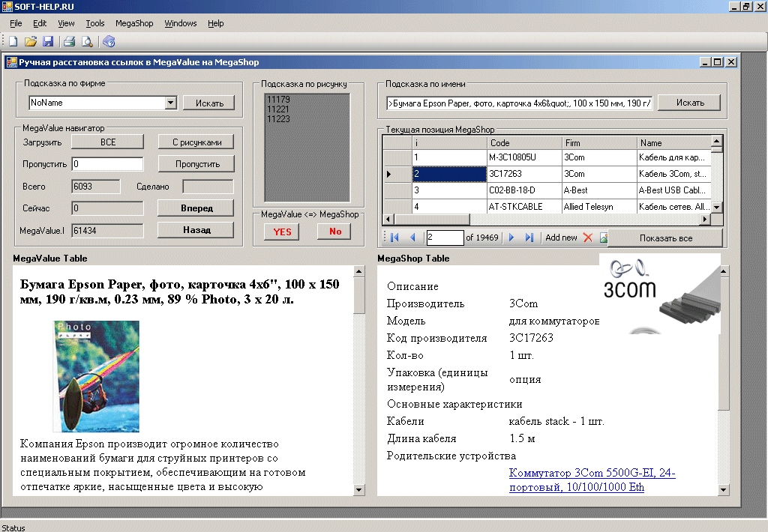Select 11223 in picture hint list
The width and height of the screenshot is (768, 532).
(278, 119)
